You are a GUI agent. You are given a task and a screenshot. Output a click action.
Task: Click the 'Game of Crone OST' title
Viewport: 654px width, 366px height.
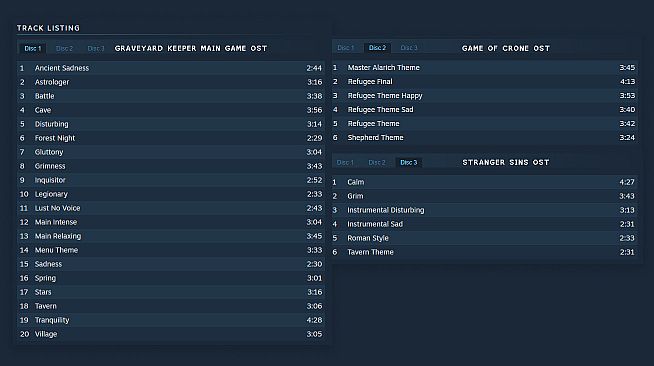click(x=506, y=48)
